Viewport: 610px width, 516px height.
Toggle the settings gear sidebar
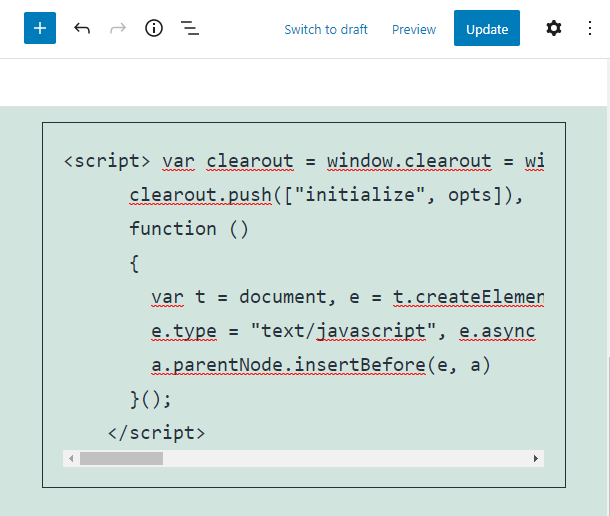coord(554,28)
